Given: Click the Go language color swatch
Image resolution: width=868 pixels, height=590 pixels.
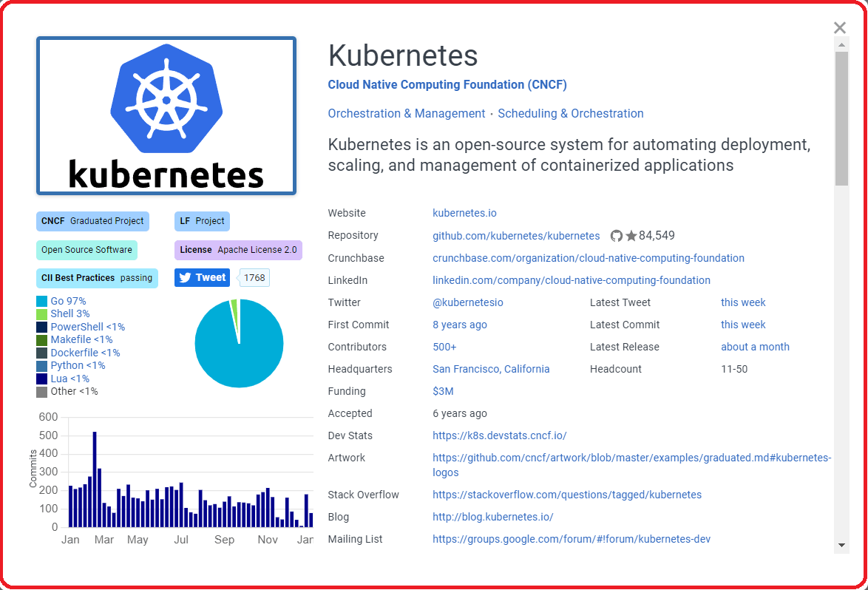Looking at the screenshot, I should (x=41, y=301).
